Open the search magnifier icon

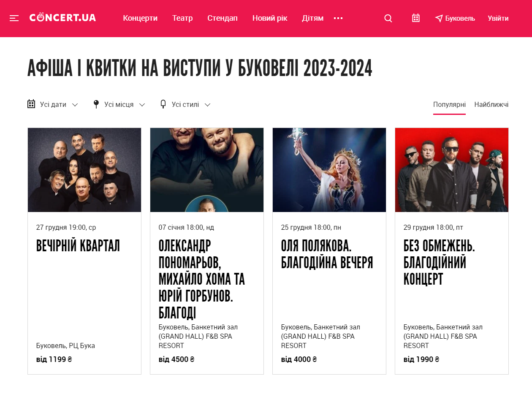click(x=388, y=18)
